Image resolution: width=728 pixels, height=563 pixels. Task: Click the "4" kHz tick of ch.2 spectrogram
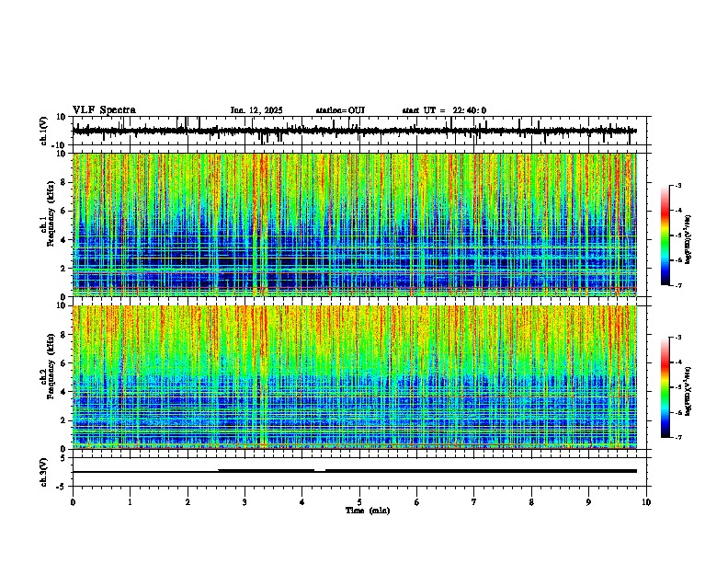pyautogui.click(x=64, y=392)
